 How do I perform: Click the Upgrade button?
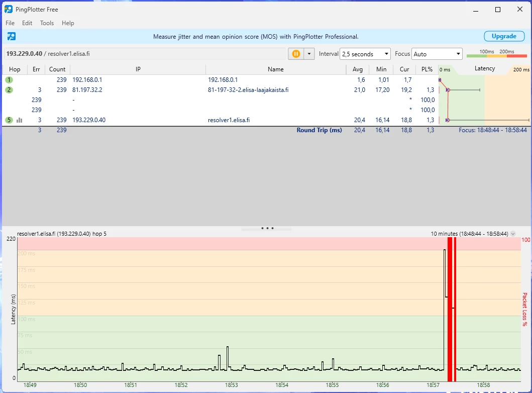(x=504, y=36)
